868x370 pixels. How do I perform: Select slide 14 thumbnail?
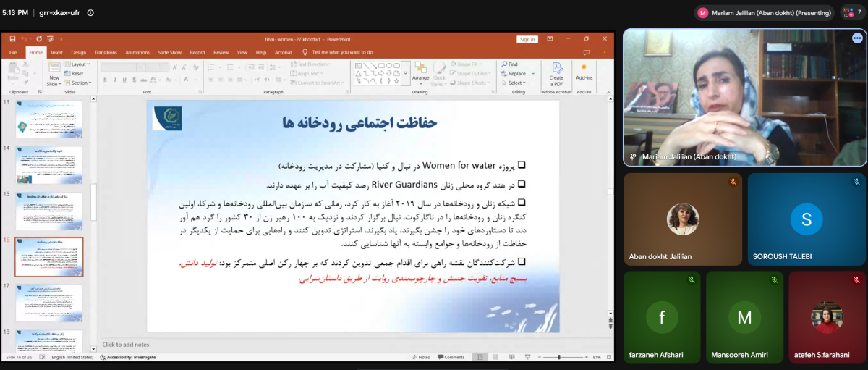[x=49, y=164]
